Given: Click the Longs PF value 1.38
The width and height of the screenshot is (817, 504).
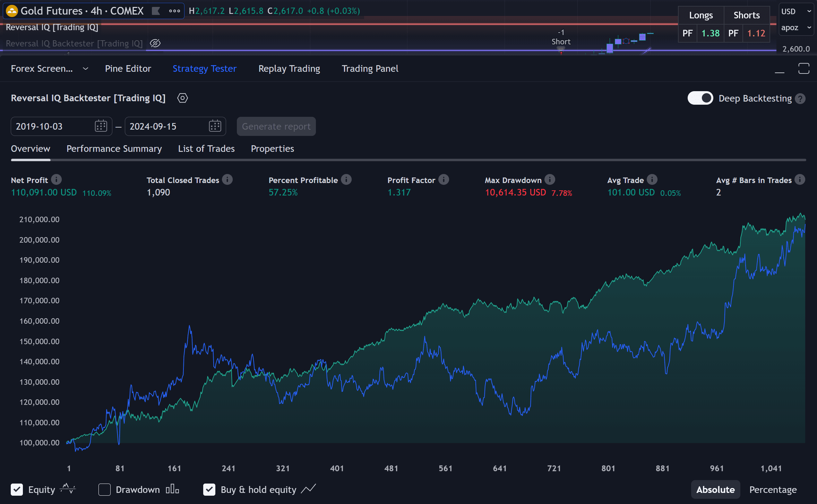Looking at the screenshot, I should pos(710,33).
